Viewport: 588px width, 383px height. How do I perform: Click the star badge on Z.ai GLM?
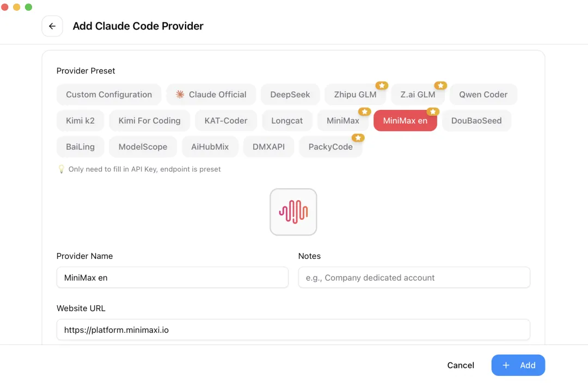click(x=440, y=85)
